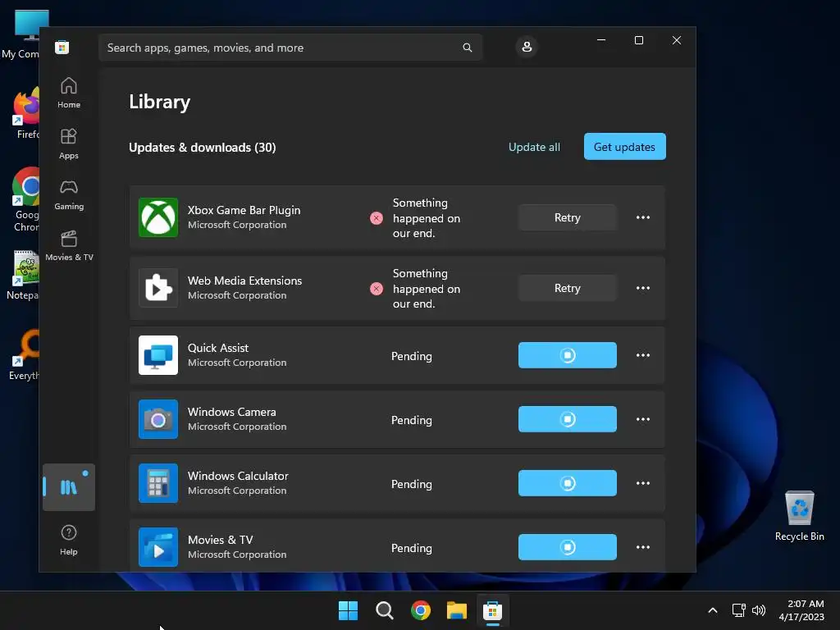Viewport: 840px width, 630px height.
Task: Click the Get updates button
Action: pos(624,147)
